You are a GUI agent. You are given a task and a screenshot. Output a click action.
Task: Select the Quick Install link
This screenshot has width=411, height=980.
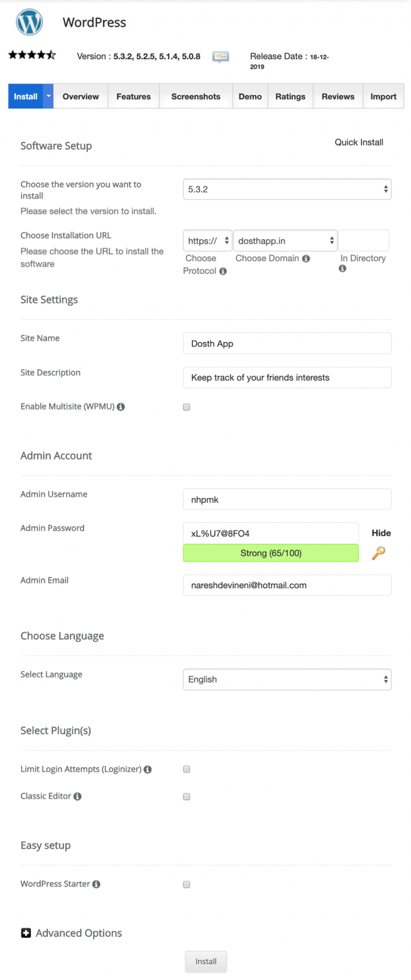tap(359, 142)
